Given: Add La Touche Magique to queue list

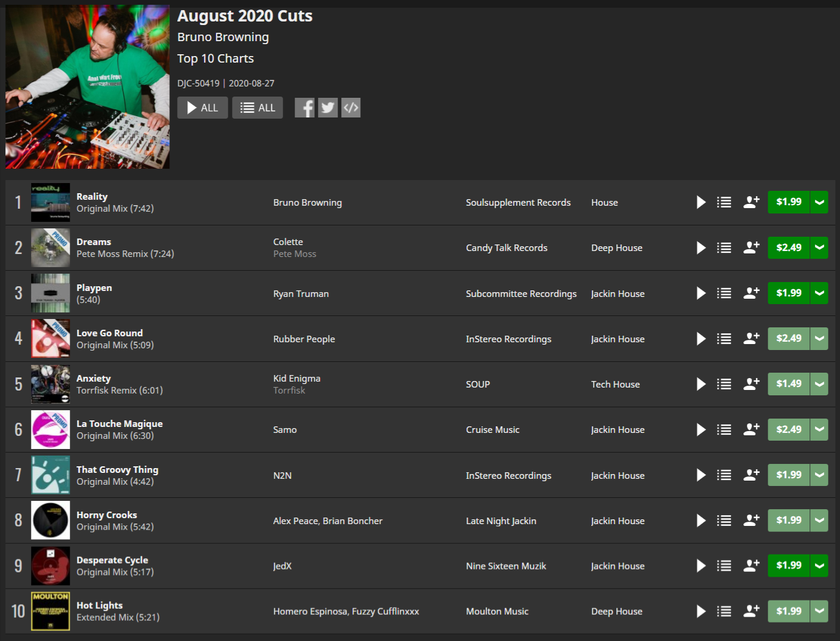Looking at the screenshot, I should (724, 429).
